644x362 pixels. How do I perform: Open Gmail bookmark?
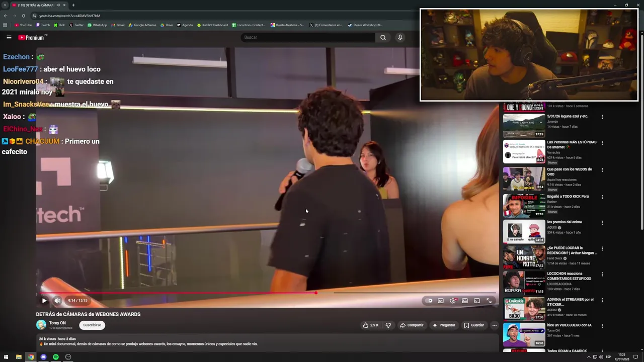click(x=118, y=25)
